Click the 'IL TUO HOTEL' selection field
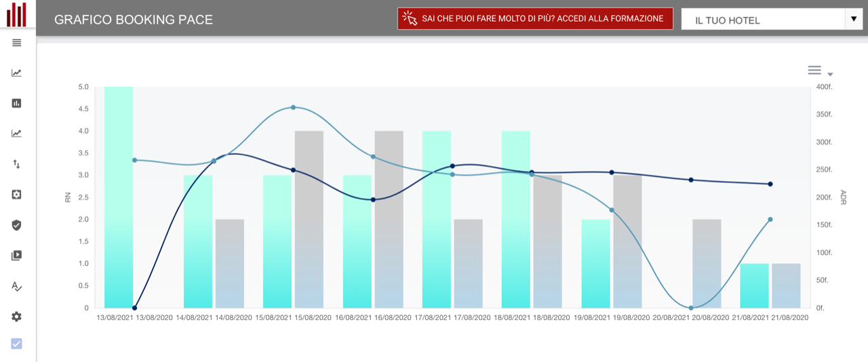This screenshot has width=868, height=362. pos(762,20)
